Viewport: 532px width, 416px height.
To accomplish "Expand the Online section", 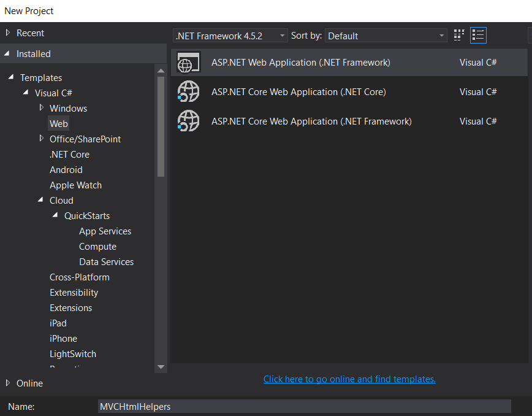I will click(x=8, y=383).
